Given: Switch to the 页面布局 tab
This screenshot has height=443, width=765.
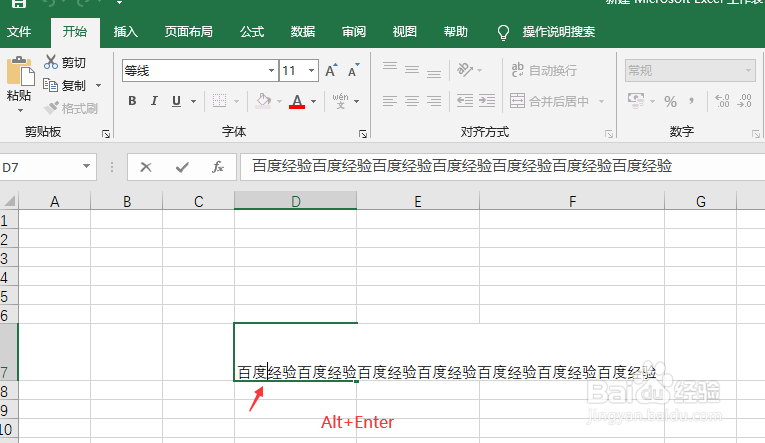Looking at the screenshot, I should coord(188,32).
